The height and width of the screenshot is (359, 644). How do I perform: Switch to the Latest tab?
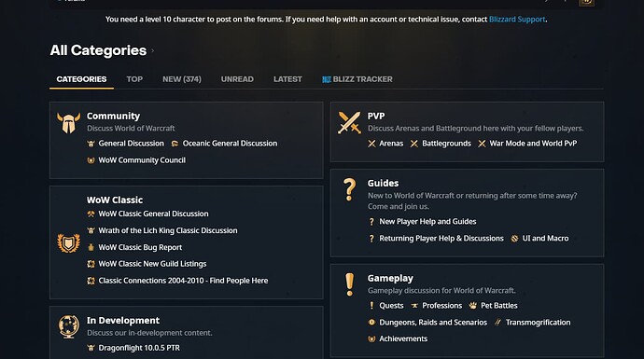tap(287, 79)
